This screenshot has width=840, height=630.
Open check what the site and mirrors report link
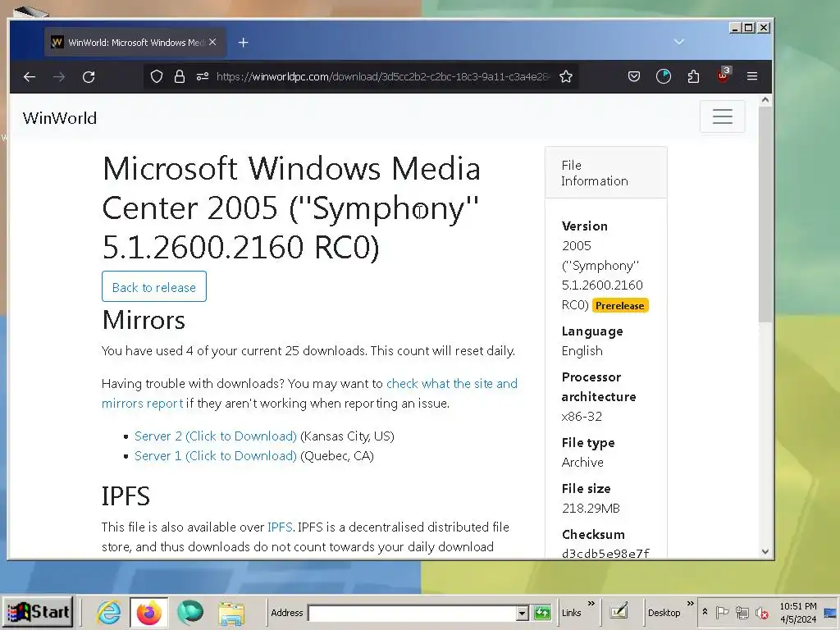pos(309,393)
